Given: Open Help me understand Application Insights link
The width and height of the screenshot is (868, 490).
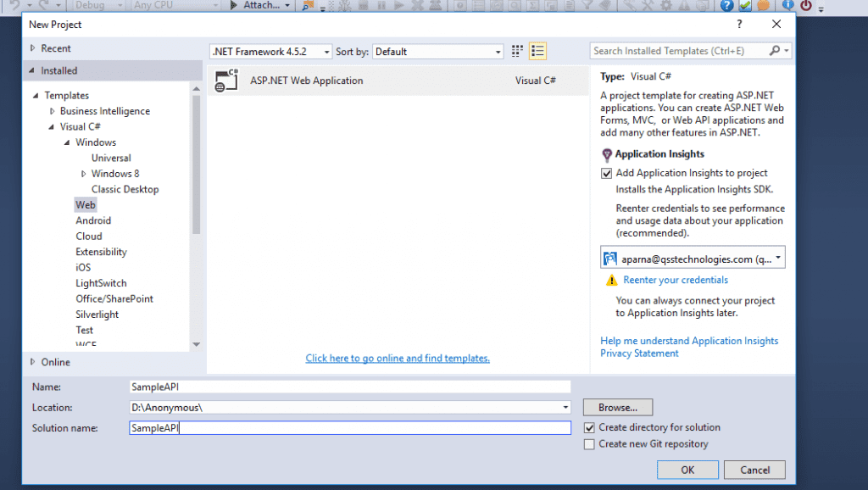Looking at the screenshot, I should pyautogui.click(x=689, y=341).
